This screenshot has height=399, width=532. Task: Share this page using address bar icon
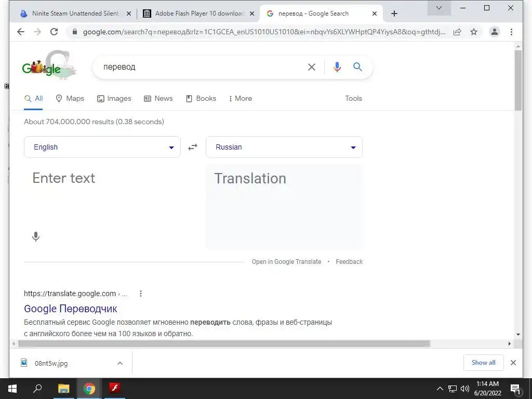click(457, 32)
